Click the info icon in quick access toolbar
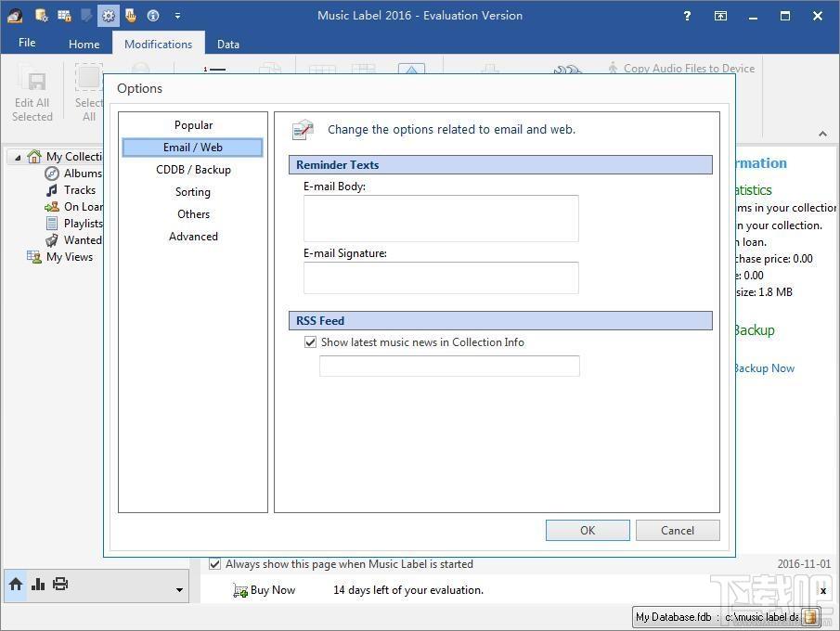The width and height of the screenshot is (840, 631). tap(153, 16)
